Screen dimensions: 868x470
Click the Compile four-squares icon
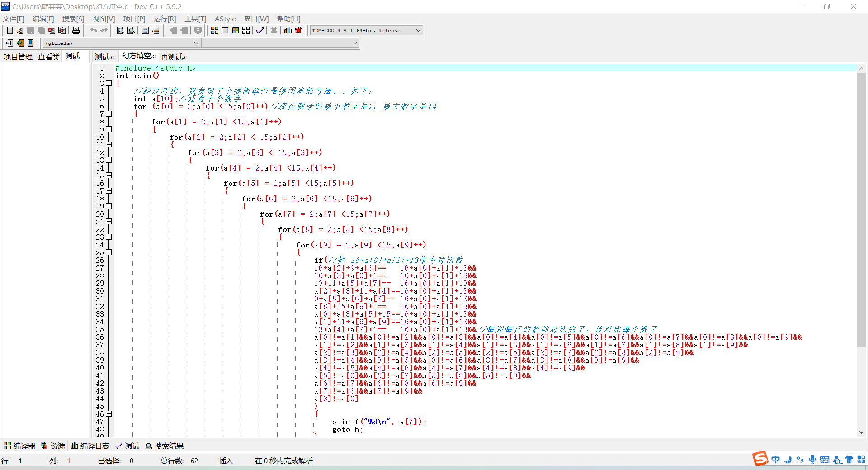pyautogui.click(x=215, y=30)
